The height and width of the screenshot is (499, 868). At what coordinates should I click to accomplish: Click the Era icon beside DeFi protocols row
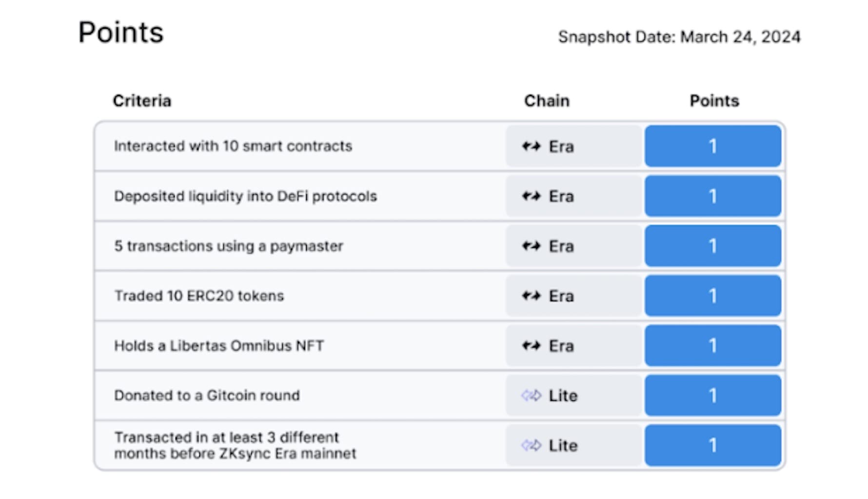[x=531, y=196]
